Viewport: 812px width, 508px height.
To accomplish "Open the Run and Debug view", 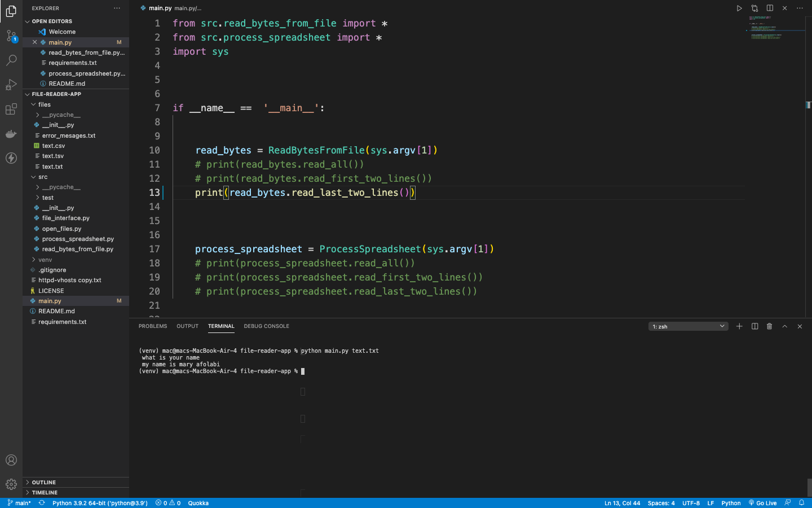I will pos(11,85).
